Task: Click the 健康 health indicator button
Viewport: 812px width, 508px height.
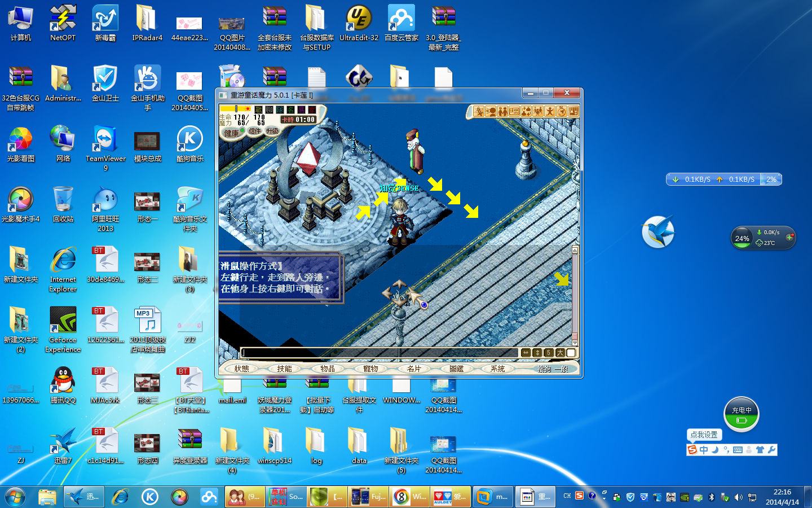Action: (232, 133)
